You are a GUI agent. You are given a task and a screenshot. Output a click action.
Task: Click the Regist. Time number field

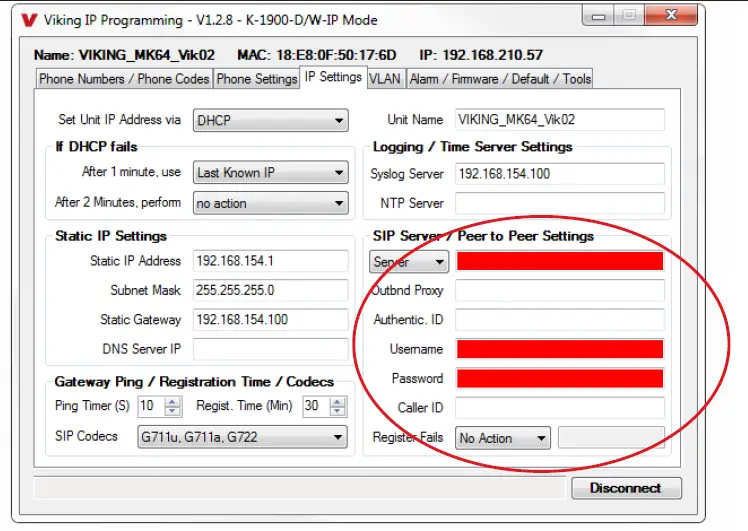click(x=316, y=406)
